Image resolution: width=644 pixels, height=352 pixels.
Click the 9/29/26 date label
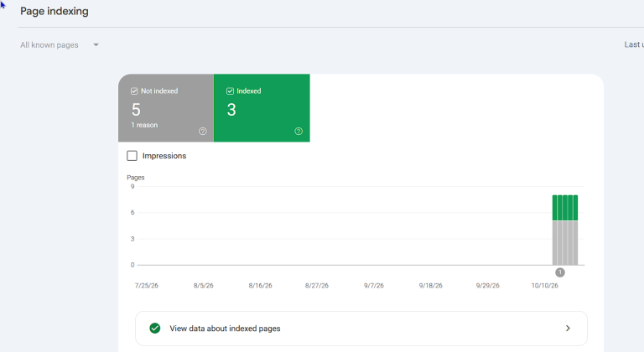[x=487, y=286]
